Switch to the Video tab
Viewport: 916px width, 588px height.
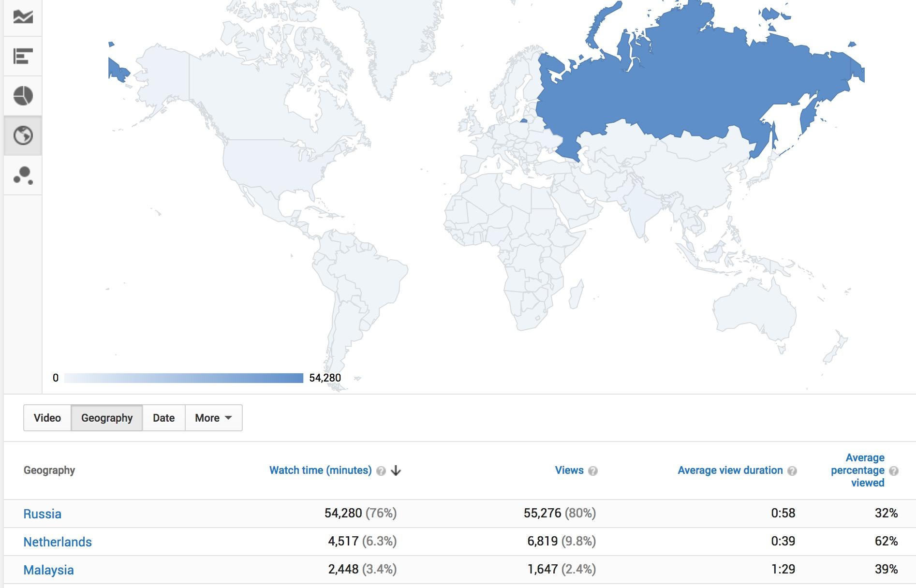pos(47,418)
